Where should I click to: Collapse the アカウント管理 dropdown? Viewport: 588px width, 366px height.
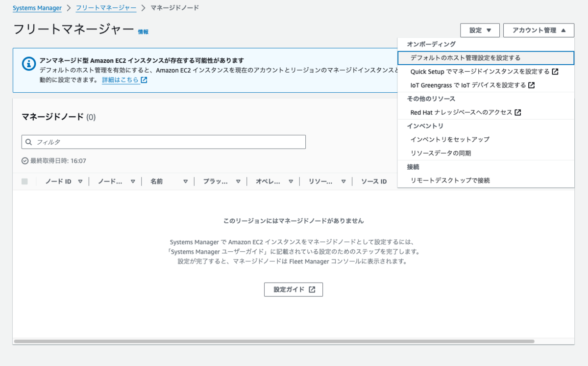[539, 30]
